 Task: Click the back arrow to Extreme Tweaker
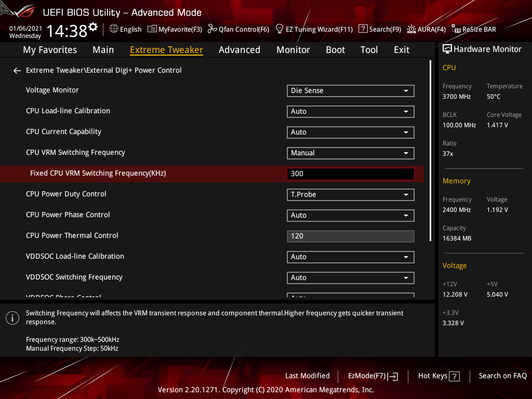pos(17,71)
